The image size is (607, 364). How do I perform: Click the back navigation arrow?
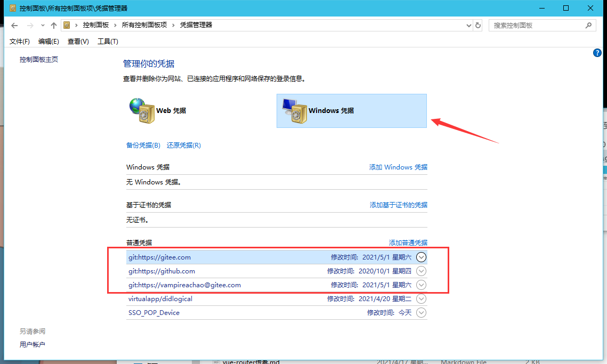tap(15, 26)
